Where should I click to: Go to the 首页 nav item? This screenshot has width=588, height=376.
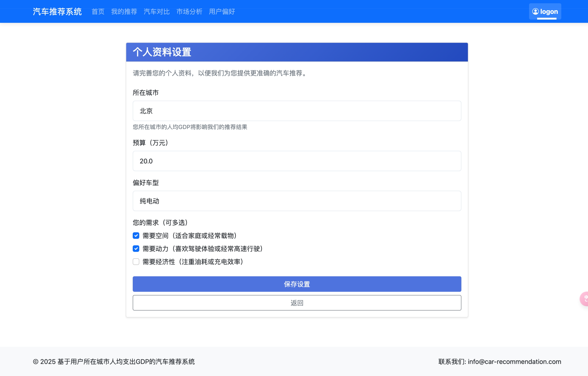tap(98, 11)
